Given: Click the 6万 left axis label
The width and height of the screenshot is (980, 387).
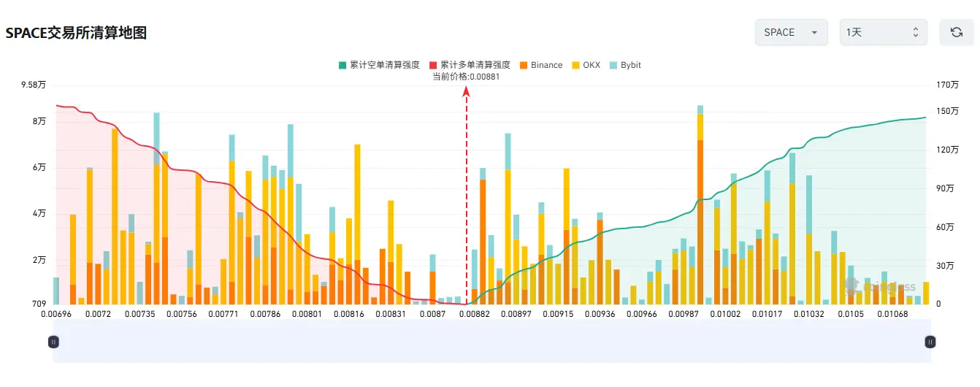Looking at the screenshot, I should 39,167.
